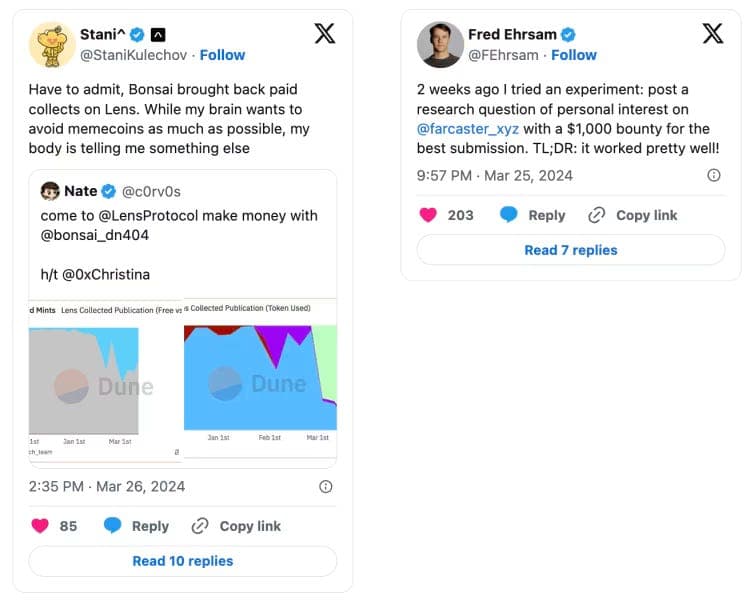Click the info icon next to Mar 26 date
Viewport: 750px width, 600px height.
point(326,487)
